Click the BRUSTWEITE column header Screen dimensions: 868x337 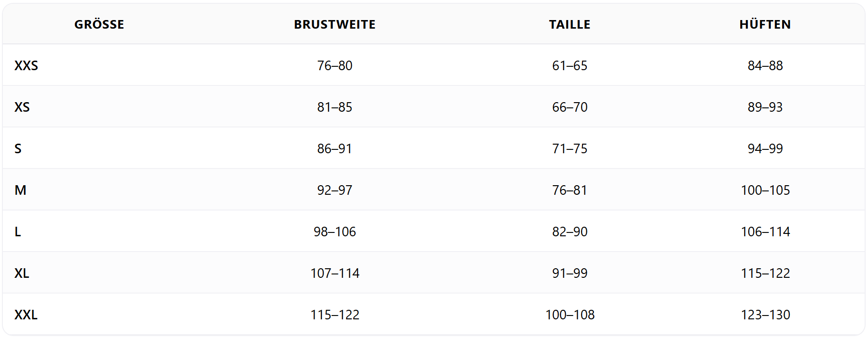point(335,24)
